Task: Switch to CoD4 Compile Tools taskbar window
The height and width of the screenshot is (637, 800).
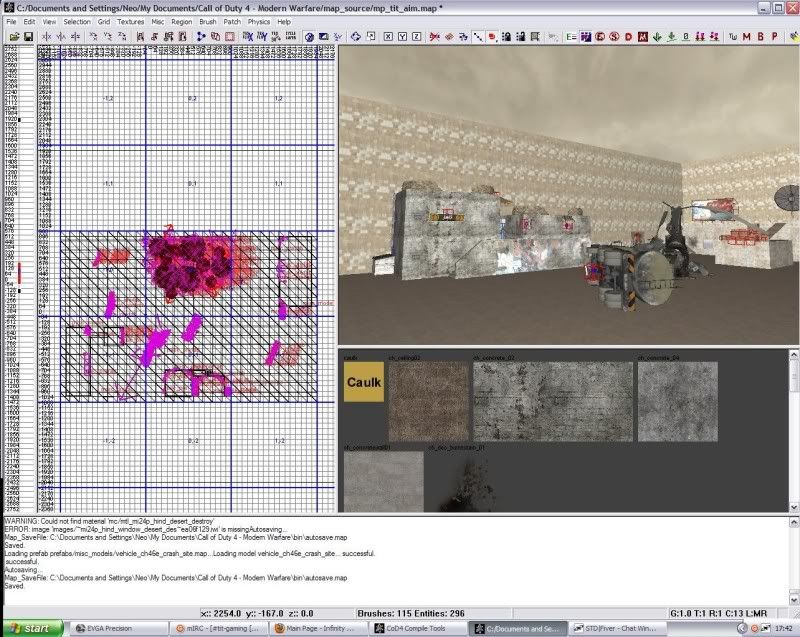Action: click(419, 628)
